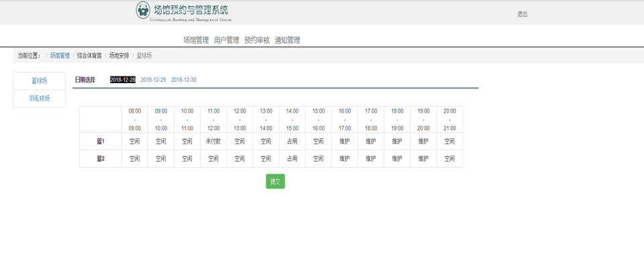644x277 pixels.
Task: Select 篮1 slot at 20:00 (空闲)
Action: [449, 141]
